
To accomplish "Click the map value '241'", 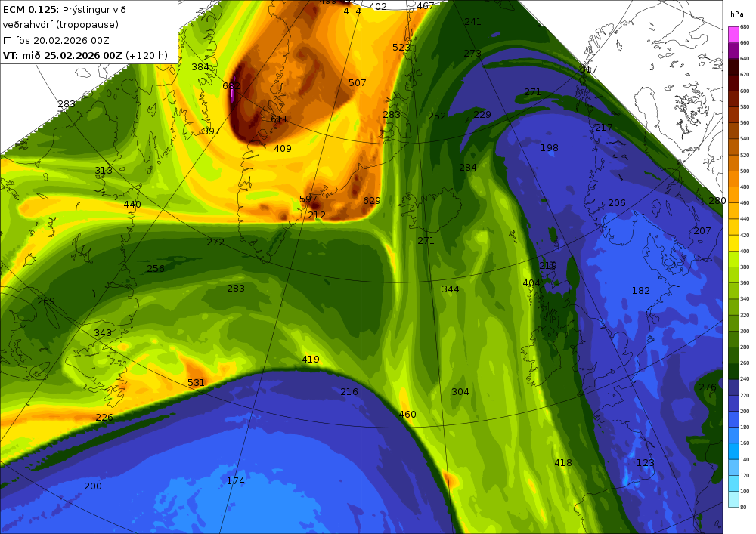I will [x=473, y=21].
